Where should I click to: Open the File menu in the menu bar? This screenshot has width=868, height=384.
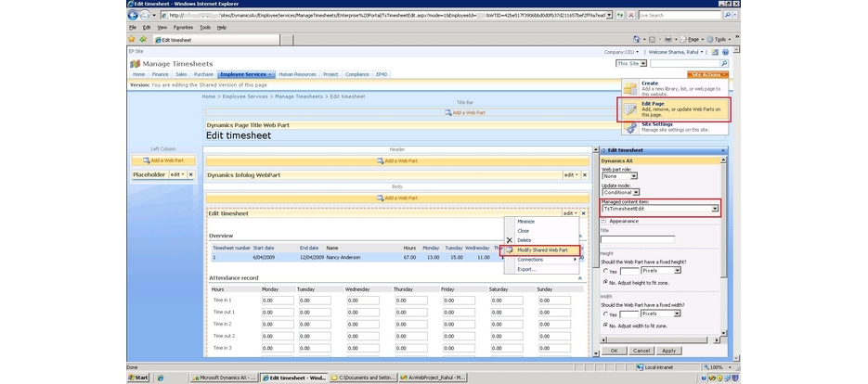click(x=133, y=27)
